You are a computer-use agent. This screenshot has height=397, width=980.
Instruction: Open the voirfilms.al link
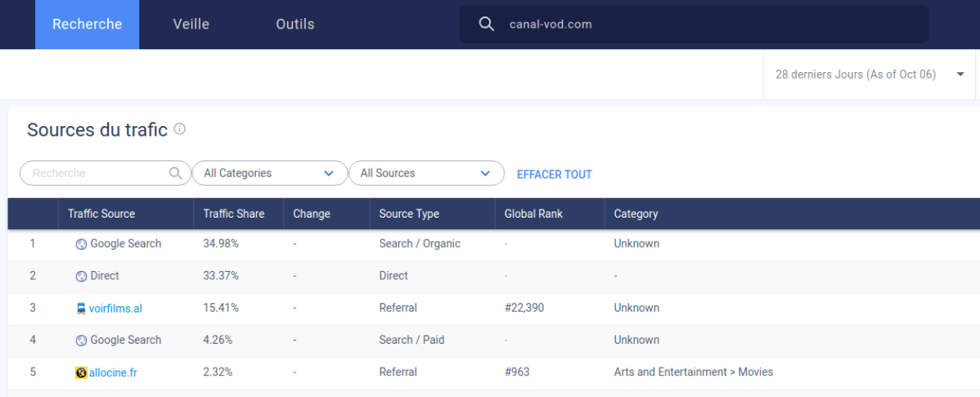coord(115,309)
